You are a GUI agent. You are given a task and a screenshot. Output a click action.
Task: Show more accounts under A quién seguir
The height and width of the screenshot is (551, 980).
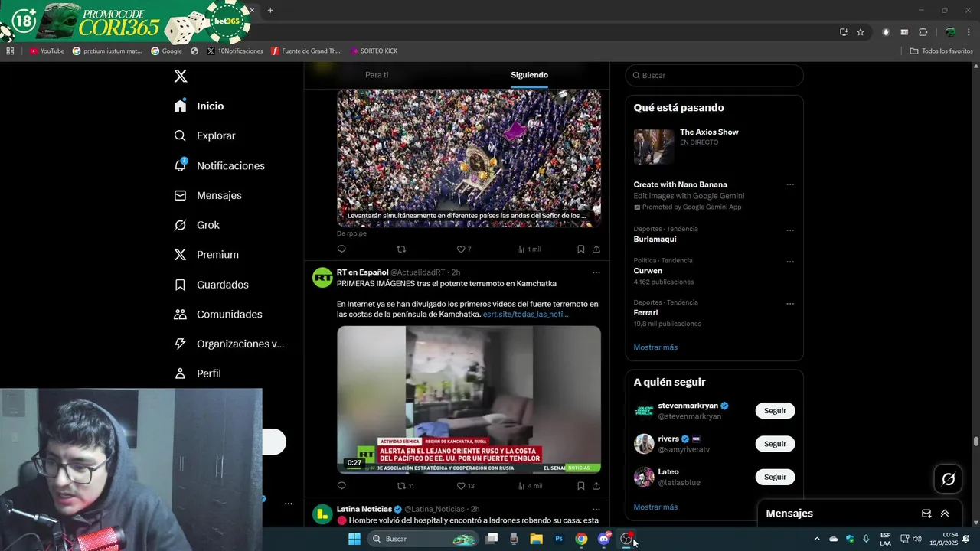(655, 507)
